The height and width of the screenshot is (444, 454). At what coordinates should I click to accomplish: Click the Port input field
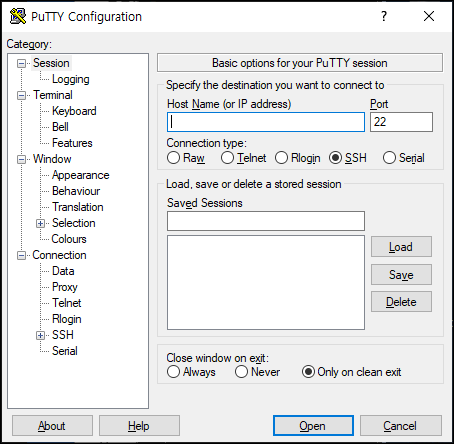point(401,122)
